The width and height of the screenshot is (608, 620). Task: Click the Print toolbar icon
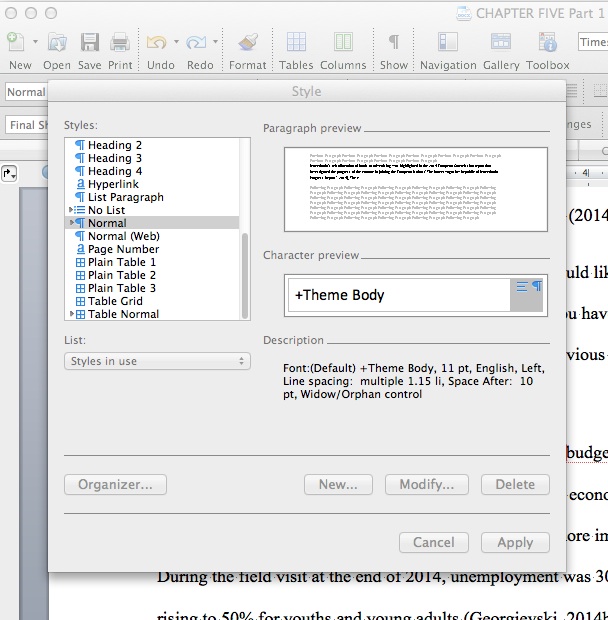(x=120, y=43)
